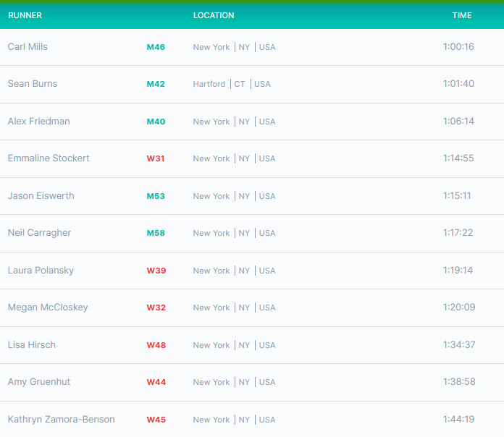Open runner Alex Friedman

pos(38,122)
